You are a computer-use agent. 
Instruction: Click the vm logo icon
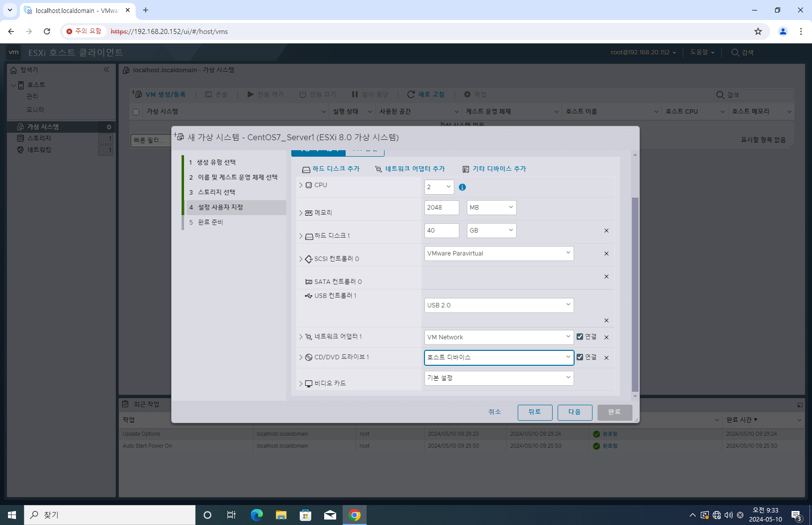13,52
